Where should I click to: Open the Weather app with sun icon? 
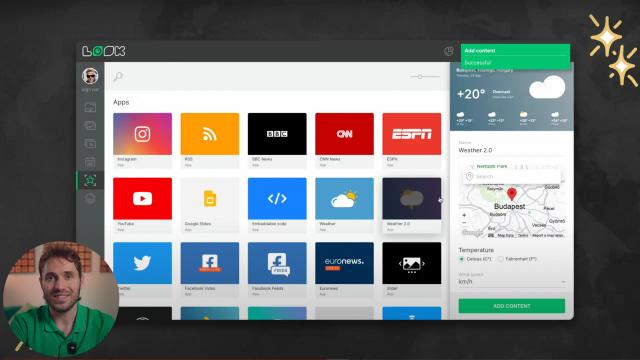(344, 205)
